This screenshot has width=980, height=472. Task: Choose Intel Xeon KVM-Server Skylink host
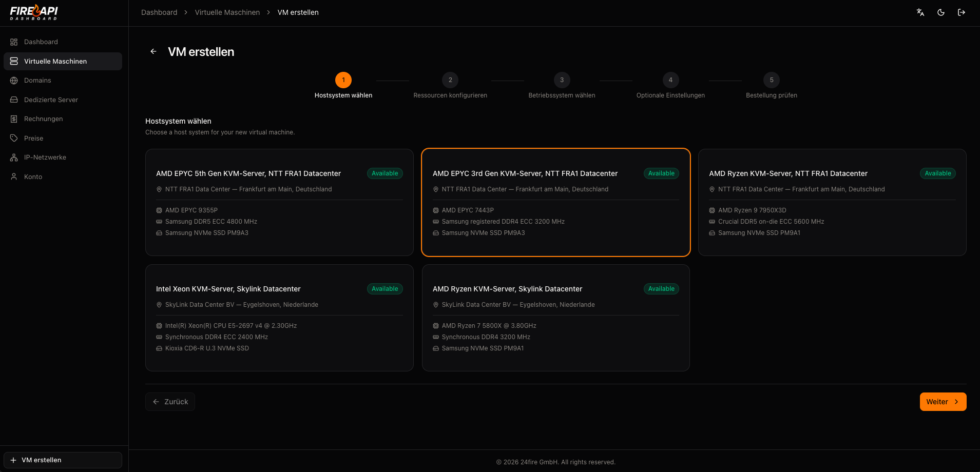tap(279, 318)
